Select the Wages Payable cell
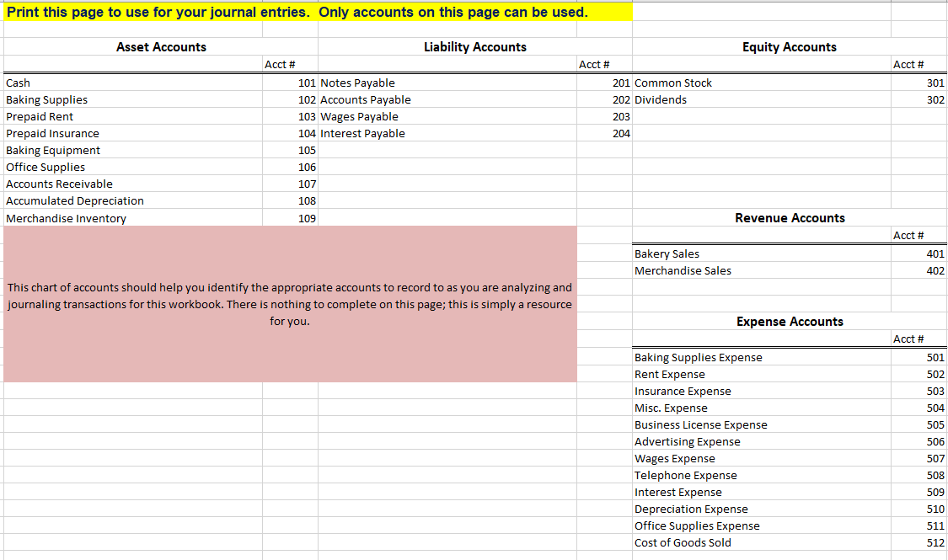This screenshot has width=948, height=560. [447, 116]
